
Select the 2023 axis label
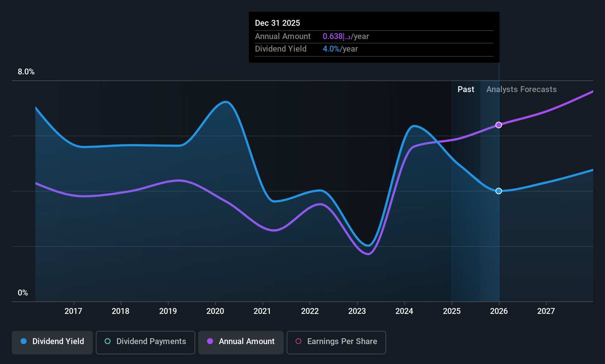tap(357, 311)
